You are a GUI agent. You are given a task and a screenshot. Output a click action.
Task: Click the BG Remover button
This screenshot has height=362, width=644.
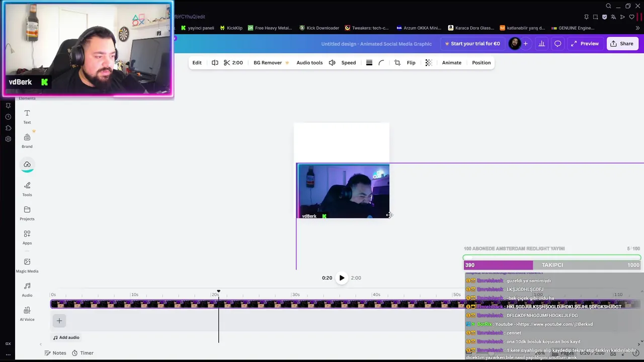(271, 63)
